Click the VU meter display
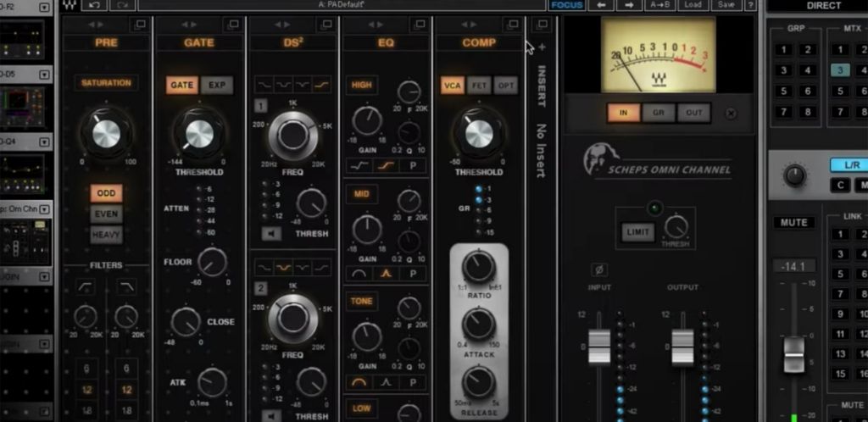Image resolution: width=868 pixels, height=422 pixels. pos(658,54)
